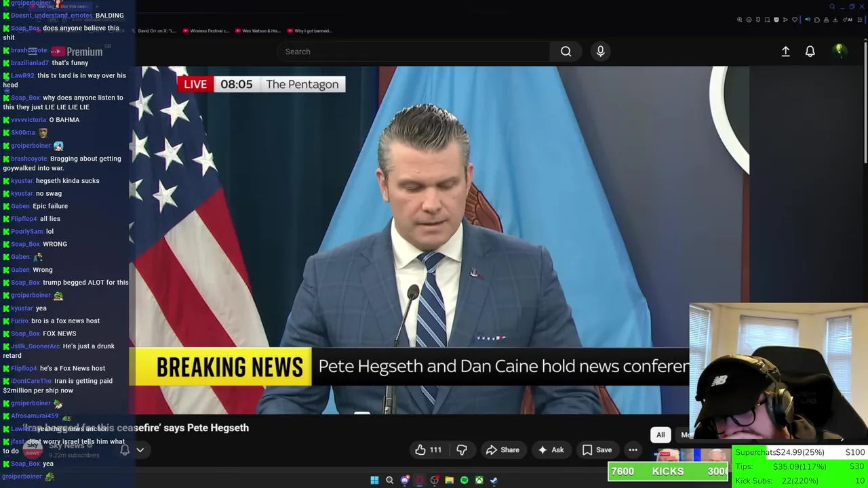The image size is (868, 488).
Task: Click chat username 'braziliantad7'
Action: (31, 63)
